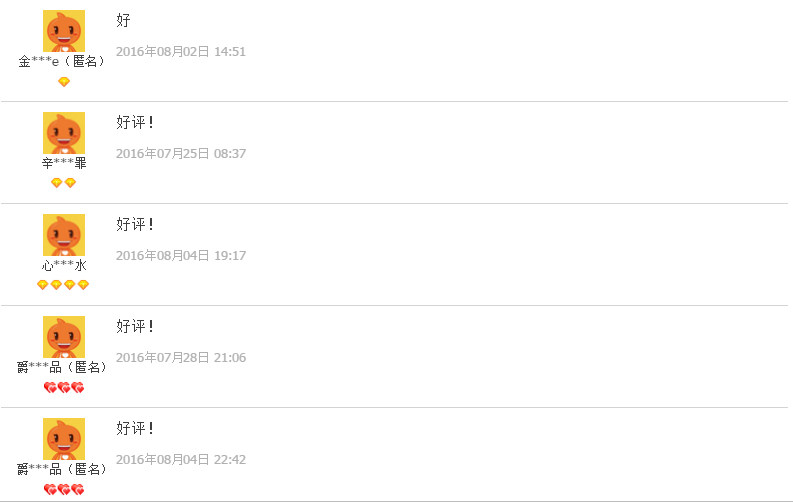Select the 好评！ comment by 心***水
The width and height of the screenshot is (793, 503).
[x=135, y=224]
